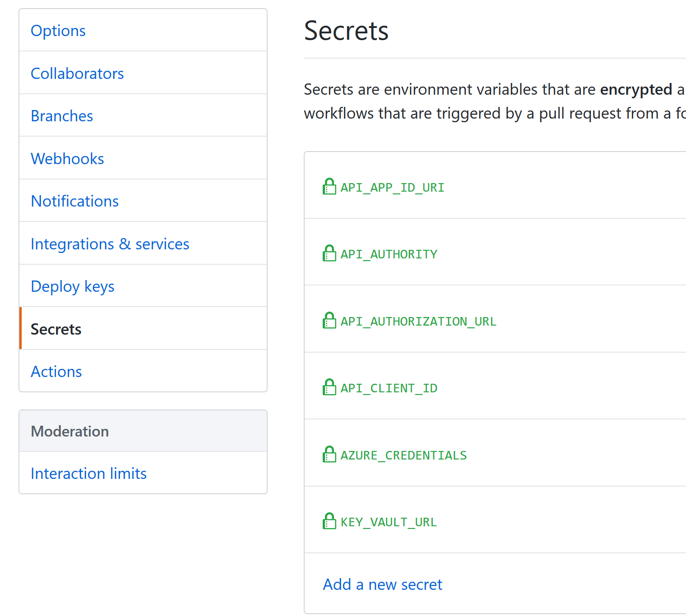Click the lock icon next to API_AUTHORIZATION_URL
The height and width of the screenshot is (616, 686).
tap(329, 320)
